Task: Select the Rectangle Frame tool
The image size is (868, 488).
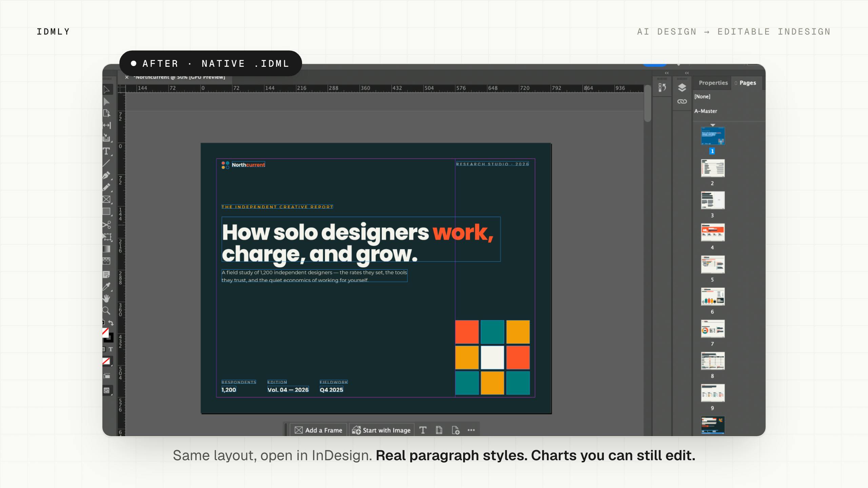Action: click(x=106, y=200)
